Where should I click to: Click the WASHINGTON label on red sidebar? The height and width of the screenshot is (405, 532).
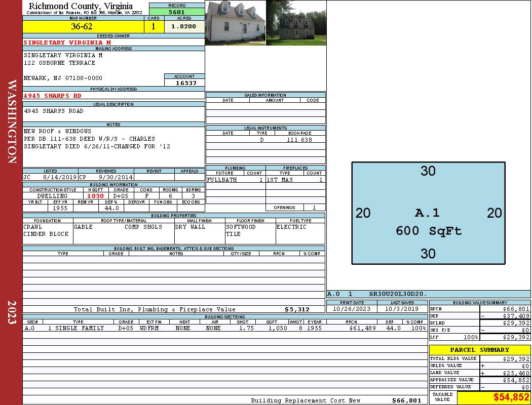tap(11, 120)
